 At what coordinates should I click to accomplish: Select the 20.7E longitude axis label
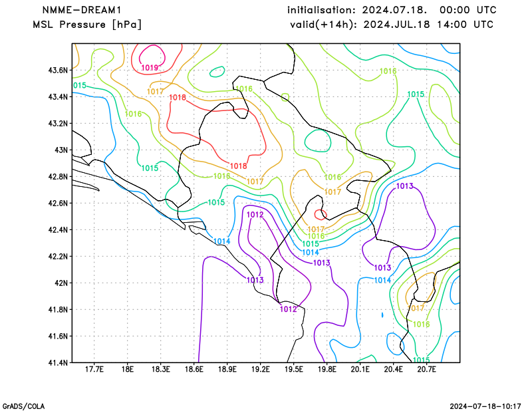(x=426, y=369)
